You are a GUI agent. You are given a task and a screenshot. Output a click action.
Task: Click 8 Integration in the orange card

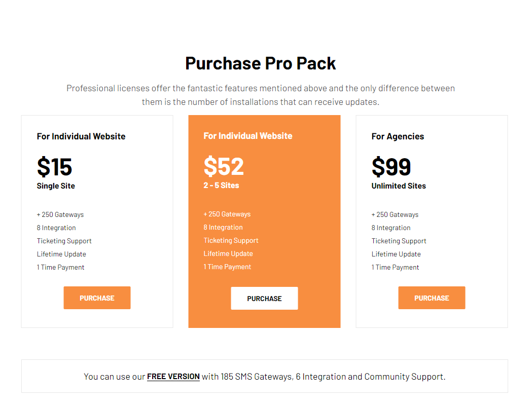pos(223,227)
